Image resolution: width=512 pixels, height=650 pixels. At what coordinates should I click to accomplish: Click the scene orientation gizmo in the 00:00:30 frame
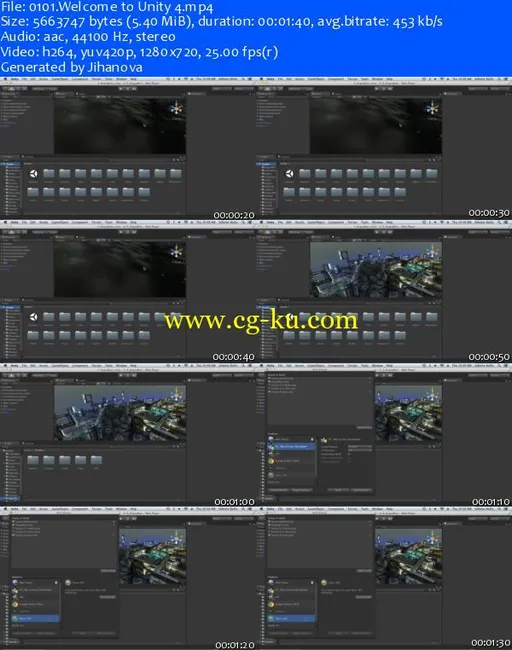click(x=432, y=109)
